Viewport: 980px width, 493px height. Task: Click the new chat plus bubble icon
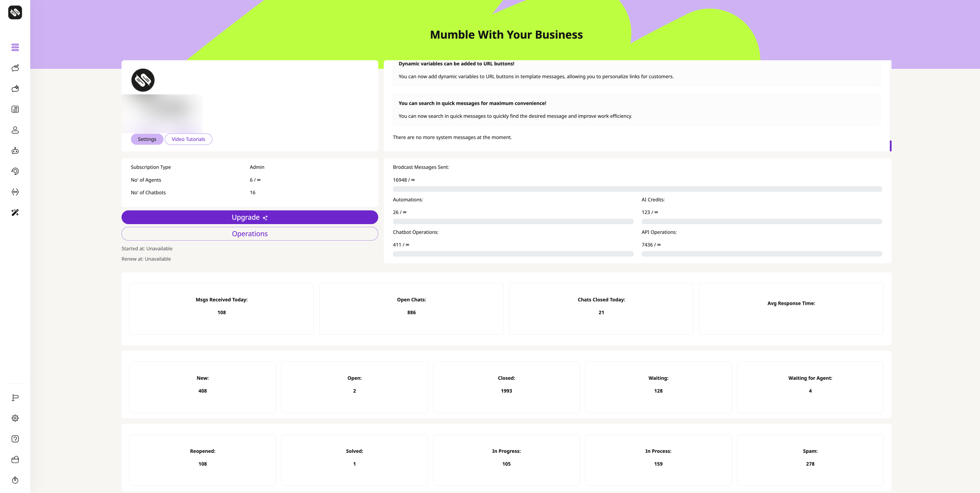[15, 89]
